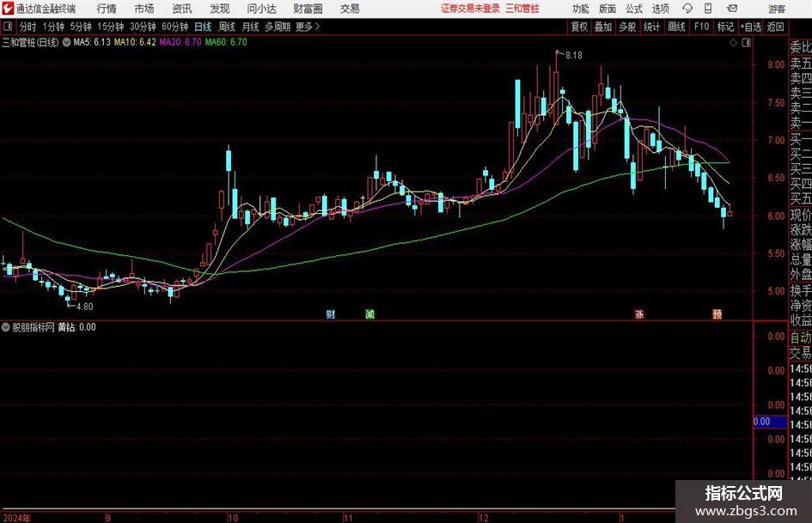
Task: Click the month 10 marker on date axis
Action: click(233, 518)
